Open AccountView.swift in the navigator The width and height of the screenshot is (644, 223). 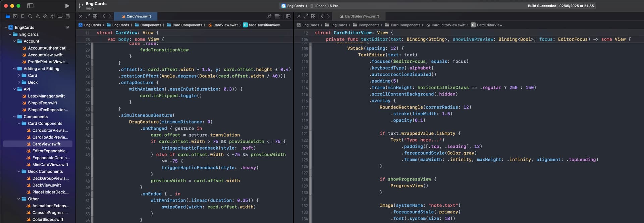tap(45, 55)
